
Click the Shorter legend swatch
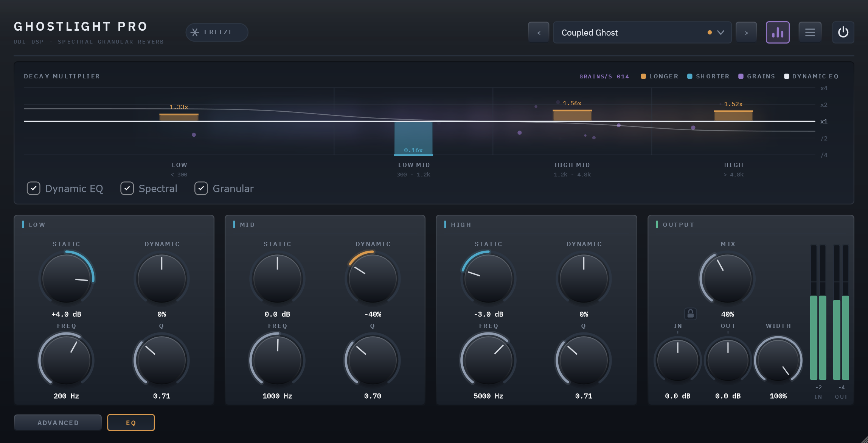click(x=690, y=76)
